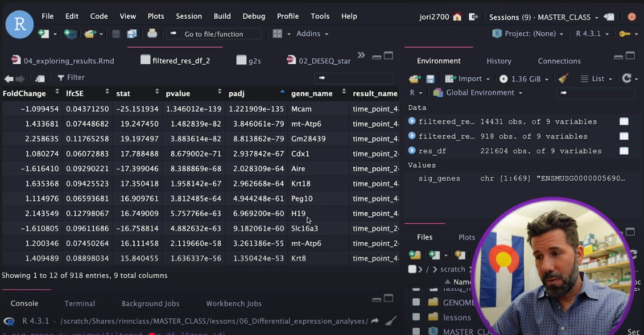Screen dimensions: 644x335
Task: Click the print icon in main toolbar
Action: click(152, 33)
